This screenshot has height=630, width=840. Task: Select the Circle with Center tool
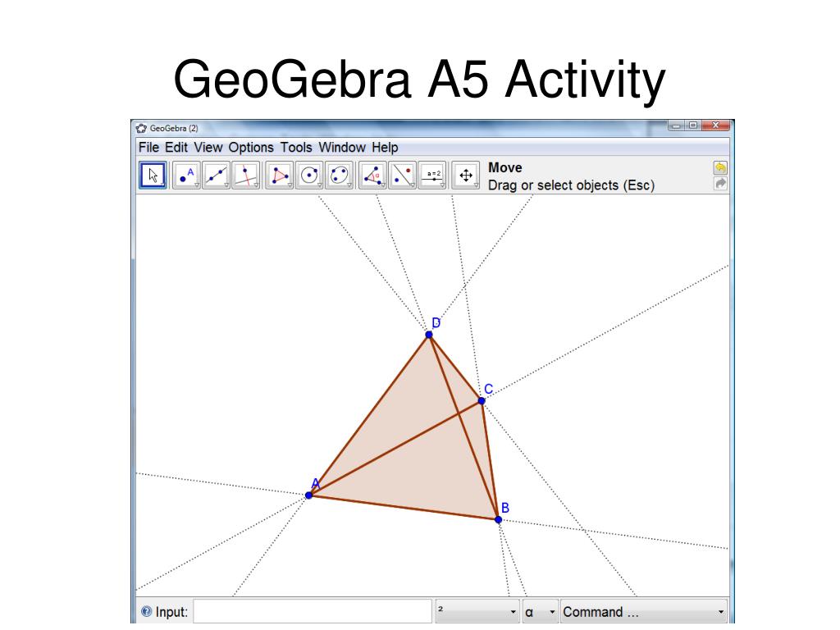coord(309,176)
